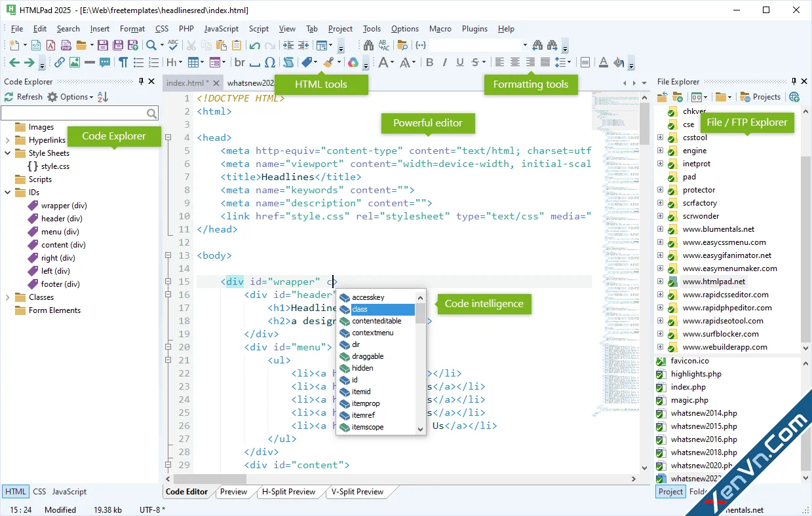Indent the selected code lines
This screenshot has height=516, width=812.
288,45
